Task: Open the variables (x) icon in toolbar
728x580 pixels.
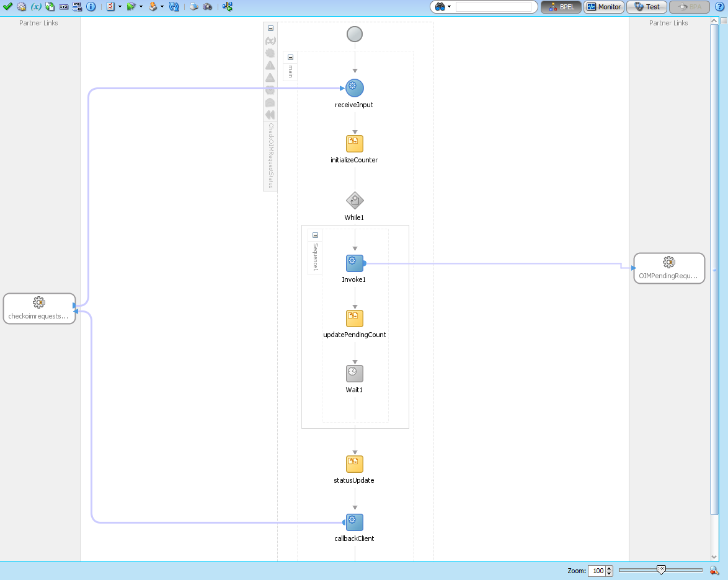Action: 35,7
